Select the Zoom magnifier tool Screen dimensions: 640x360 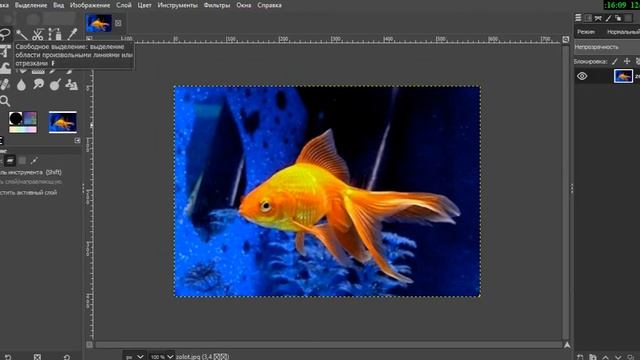(5, 101)
